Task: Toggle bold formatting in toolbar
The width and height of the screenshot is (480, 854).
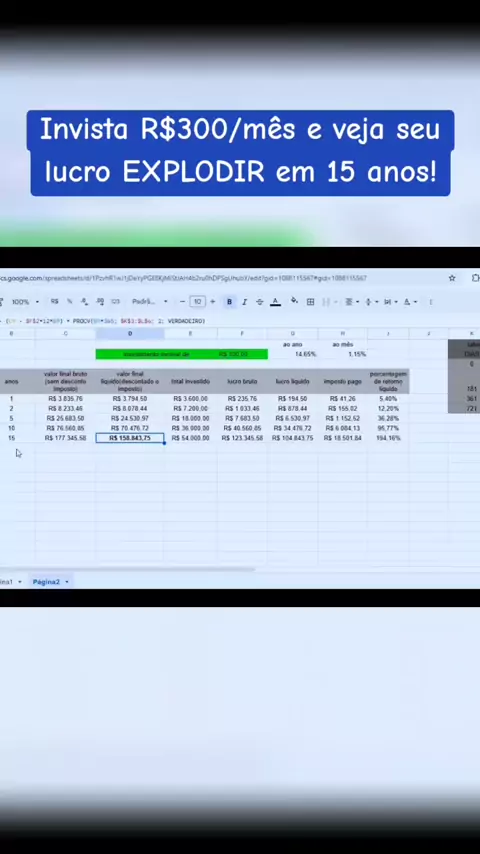Action: pyautogui.click(x=229, y=302)
